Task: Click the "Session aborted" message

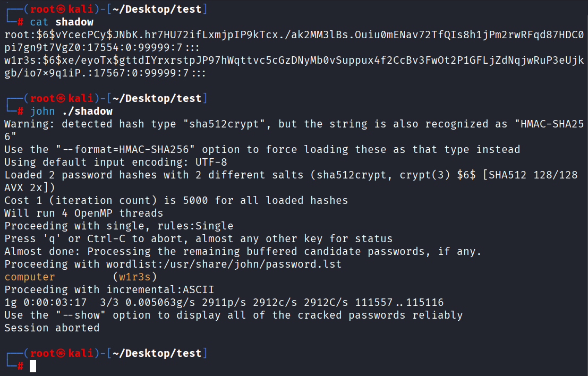Action: [52, 328]
